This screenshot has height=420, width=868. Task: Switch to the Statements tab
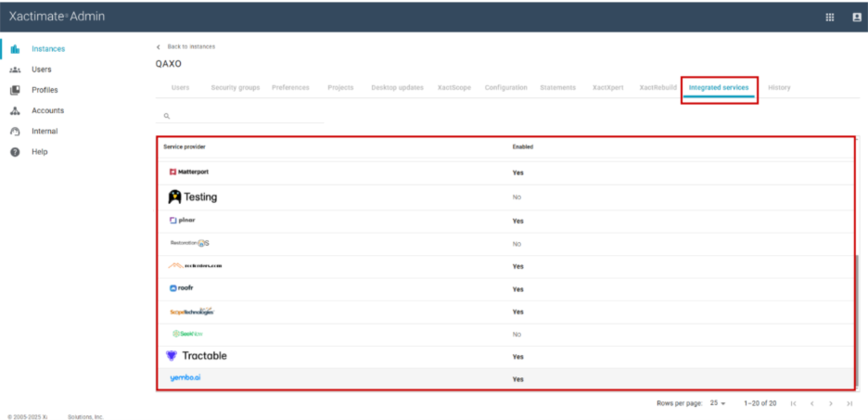tap(558, 87)
